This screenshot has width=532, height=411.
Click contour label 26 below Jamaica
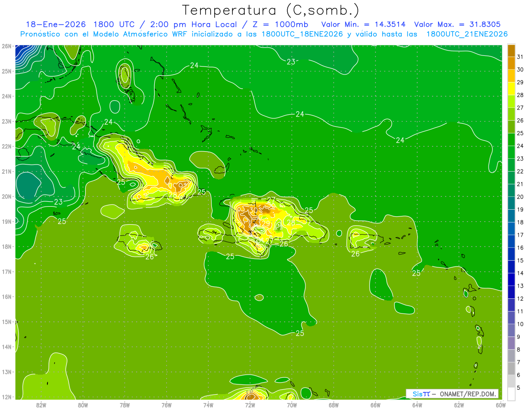[150, 256]
